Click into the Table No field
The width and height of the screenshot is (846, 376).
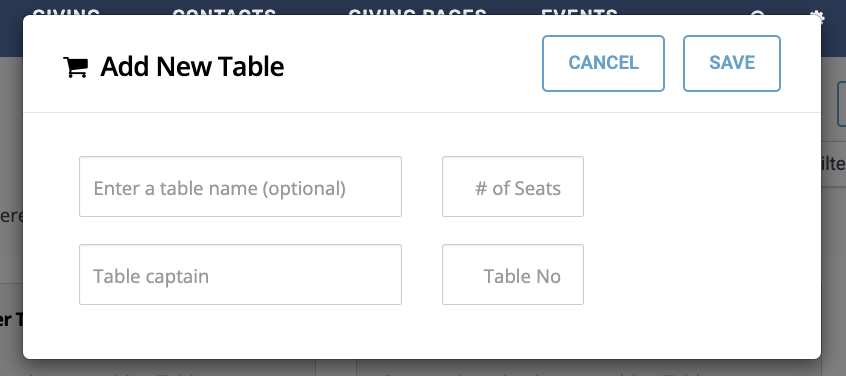[513, 275]
